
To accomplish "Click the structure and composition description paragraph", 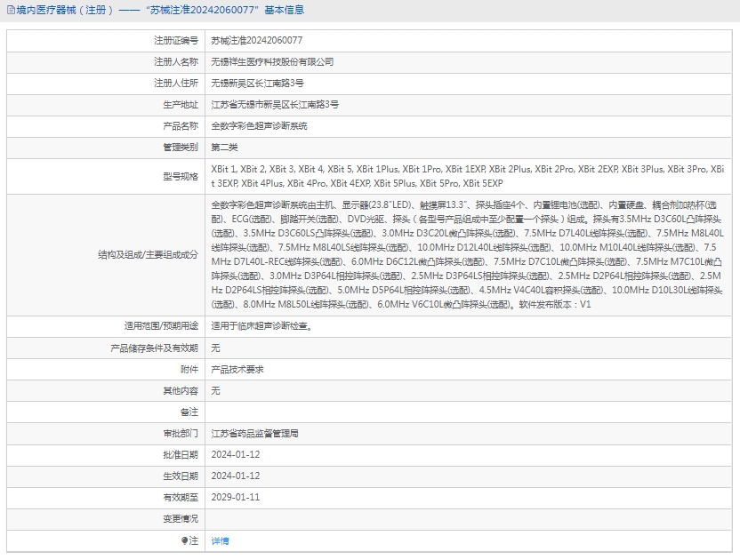I will (467, 254).
